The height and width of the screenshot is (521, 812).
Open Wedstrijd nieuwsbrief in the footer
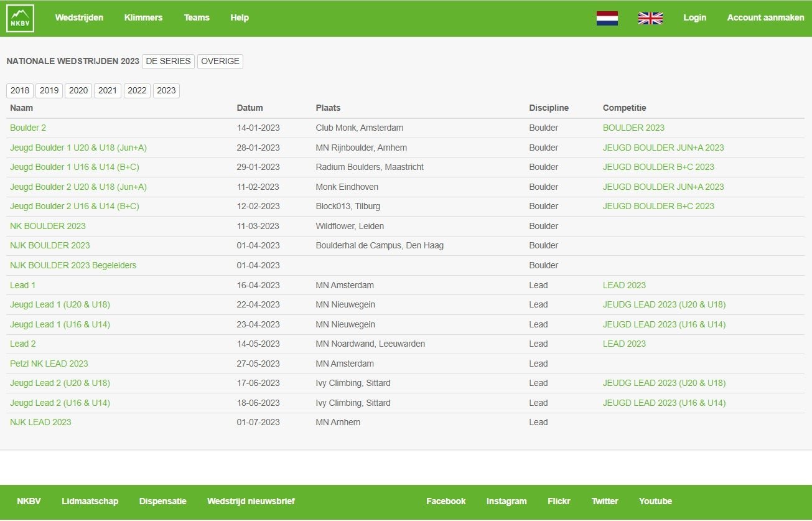251,501
